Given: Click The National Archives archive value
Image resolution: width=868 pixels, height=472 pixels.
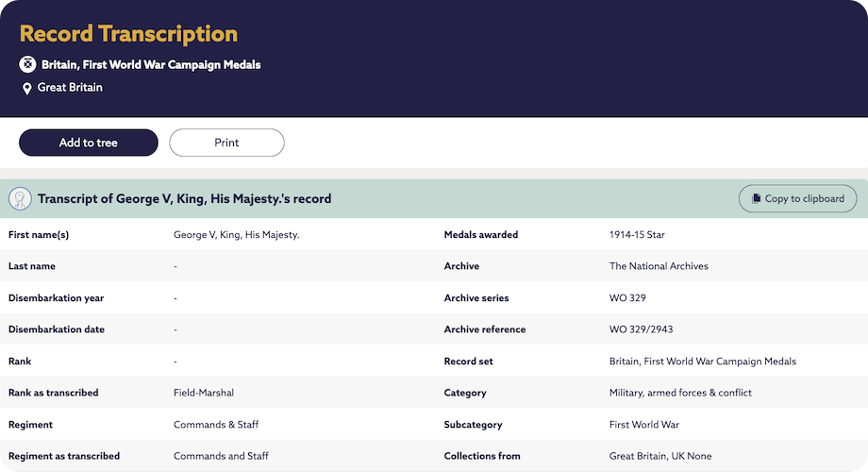Looking at the screenshot, I should (x=659, y=266).
